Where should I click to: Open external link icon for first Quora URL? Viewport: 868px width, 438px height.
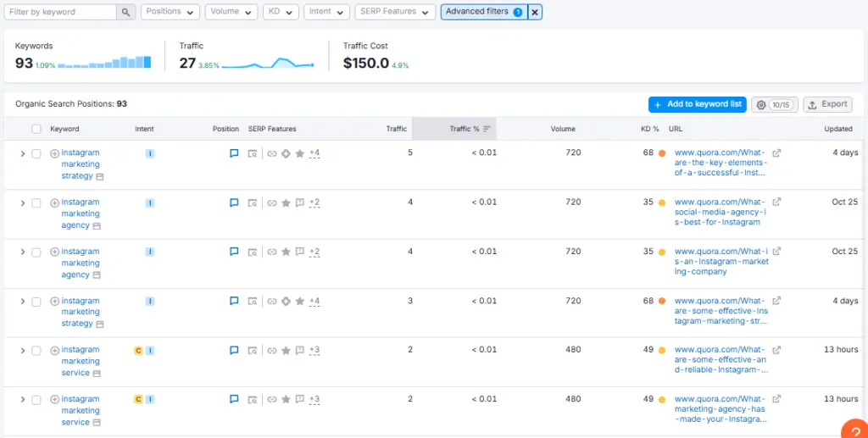click(x=777, y=153)
